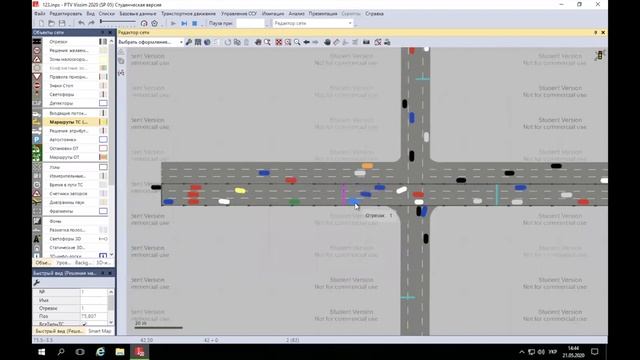This screenshot has height=360, width=640.
Task: Open the Транспортное движение menu
Action: (x=189, y=13)
